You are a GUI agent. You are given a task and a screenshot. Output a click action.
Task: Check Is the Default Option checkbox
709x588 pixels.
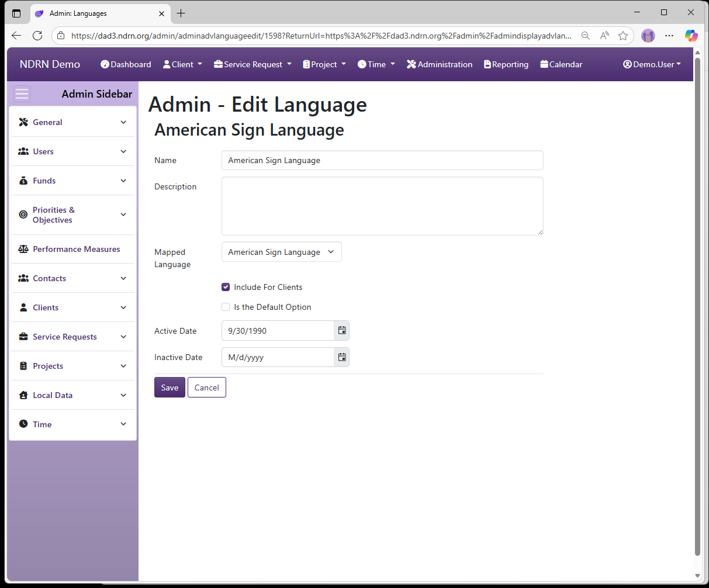pyautogui.click(x=226, y=307)
